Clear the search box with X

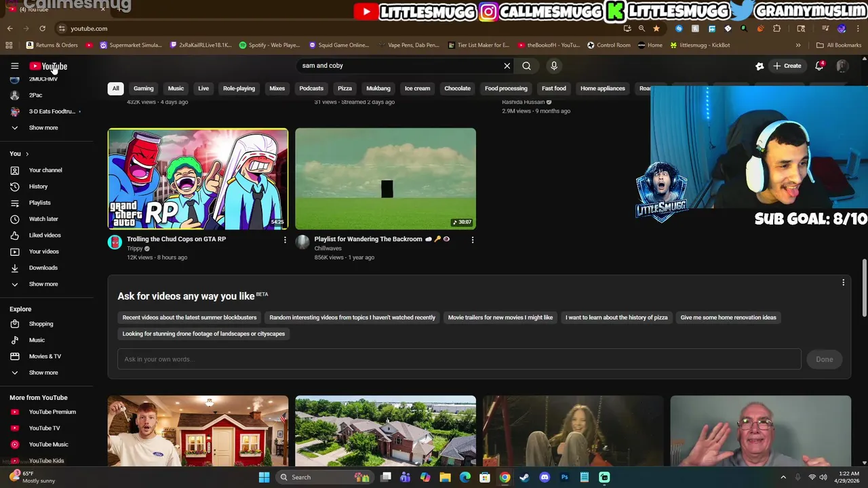point(507,66)
